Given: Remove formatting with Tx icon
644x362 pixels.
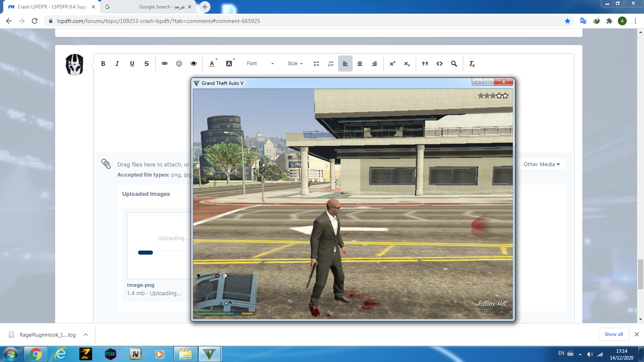Looking at the screenshot, I should [x=472, y=64].
